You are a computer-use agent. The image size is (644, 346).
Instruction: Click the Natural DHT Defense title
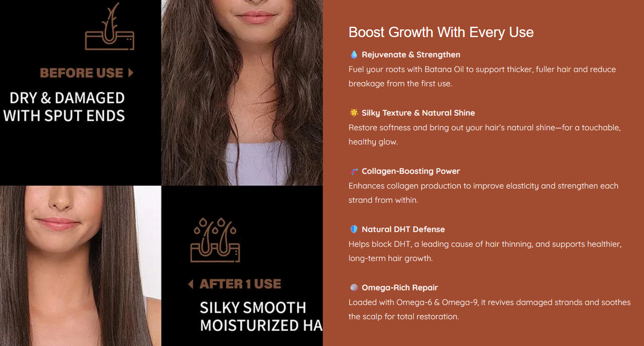[403, 229]
